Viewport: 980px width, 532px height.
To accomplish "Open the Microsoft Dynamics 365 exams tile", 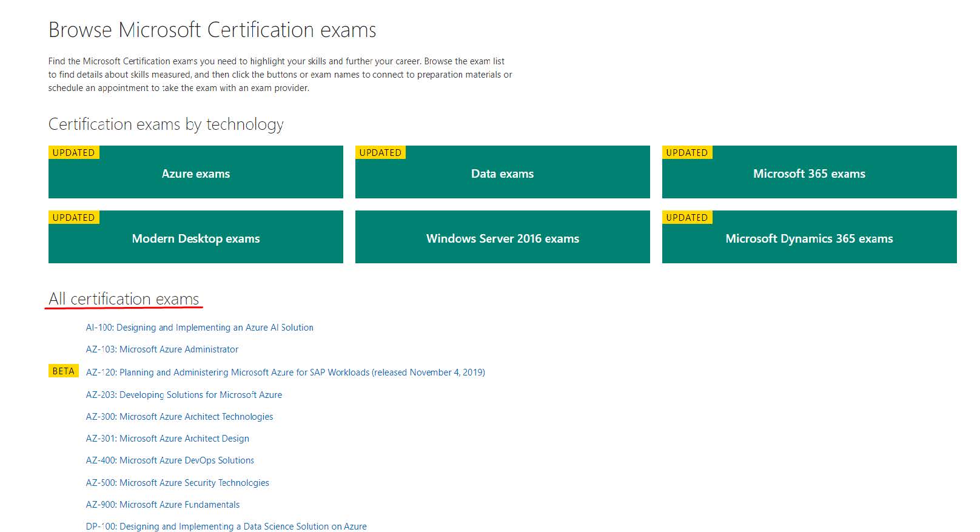I will pos(809,237).
